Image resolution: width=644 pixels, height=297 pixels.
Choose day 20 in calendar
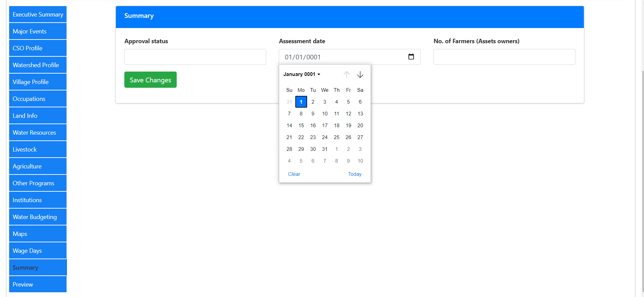[360, 125]
